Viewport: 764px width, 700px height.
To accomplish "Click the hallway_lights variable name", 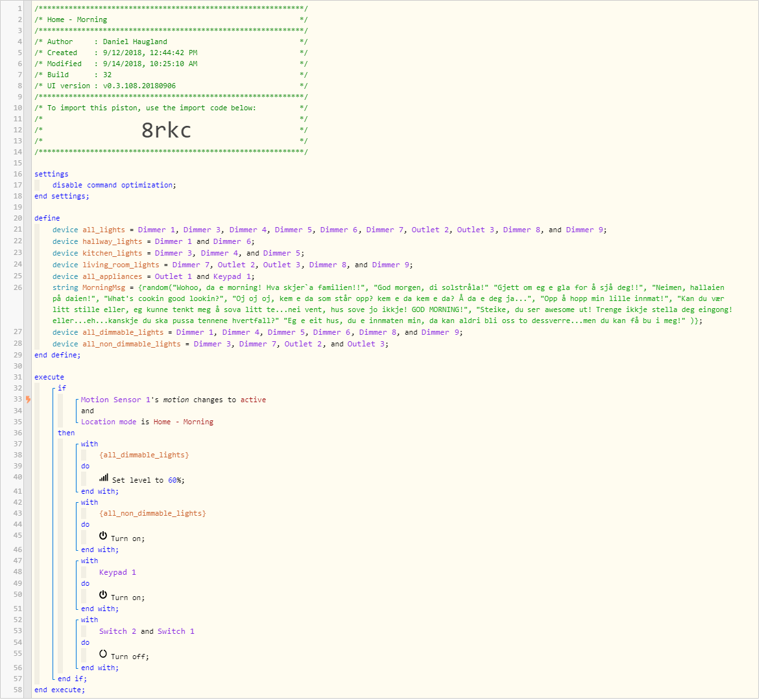I will pos(112,242).
